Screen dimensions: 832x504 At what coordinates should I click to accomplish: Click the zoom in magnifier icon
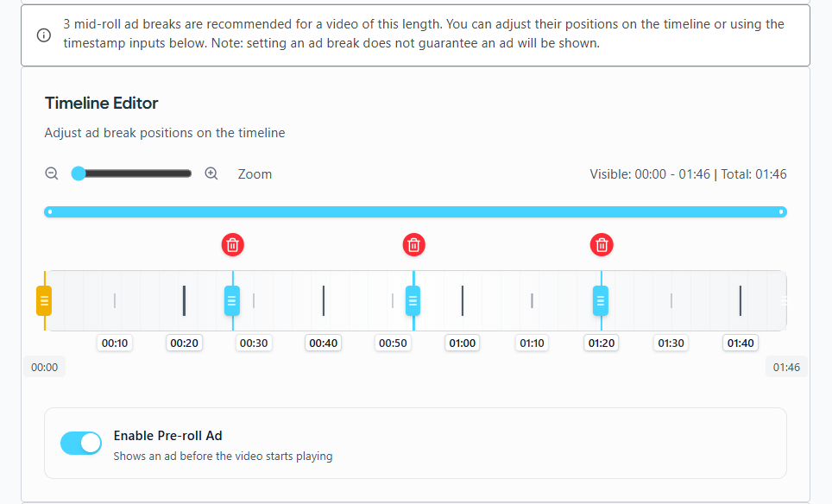[x=211, y=173]
